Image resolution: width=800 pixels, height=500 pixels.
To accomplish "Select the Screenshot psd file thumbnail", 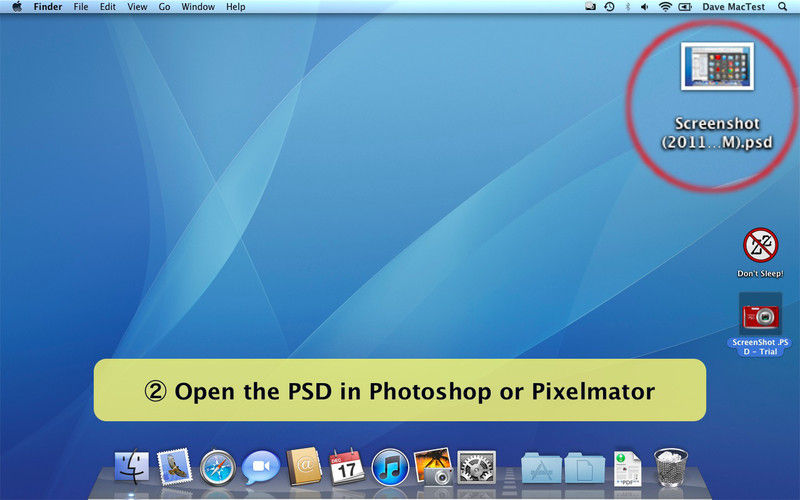I will [x=717, y=66].
